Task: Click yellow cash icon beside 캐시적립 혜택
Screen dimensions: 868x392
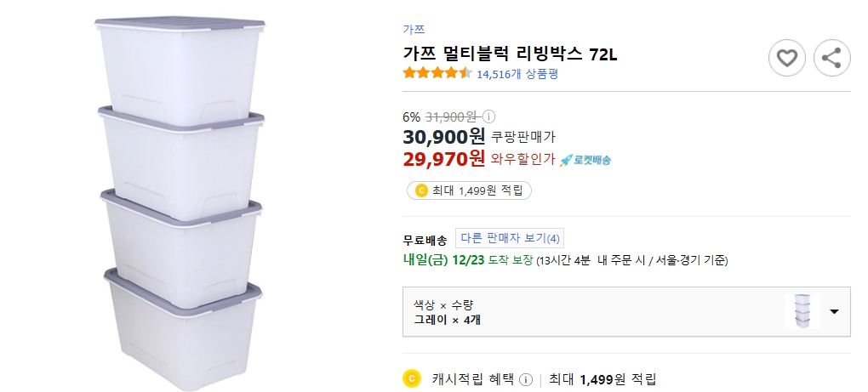Action: (412, 378)
